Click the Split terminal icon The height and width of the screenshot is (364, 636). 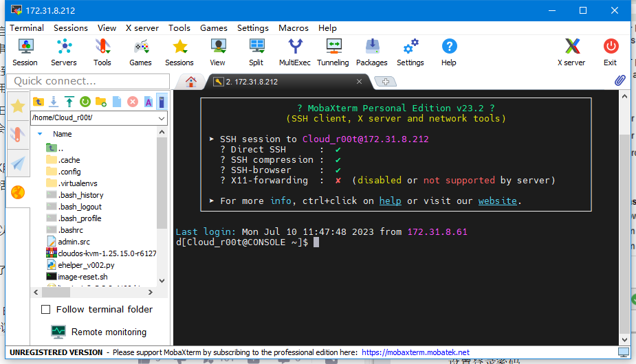coord(256,52)
